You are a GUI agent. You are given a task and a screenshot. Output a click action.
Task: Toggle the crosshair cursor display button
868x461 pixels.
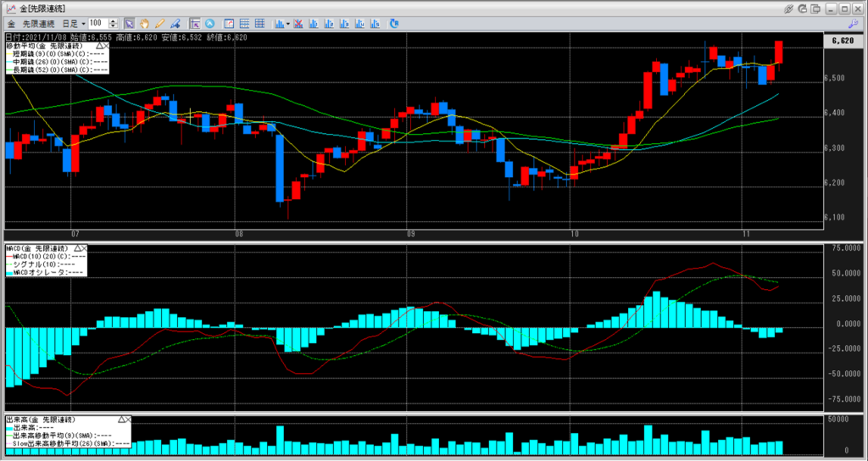point(194,24)
